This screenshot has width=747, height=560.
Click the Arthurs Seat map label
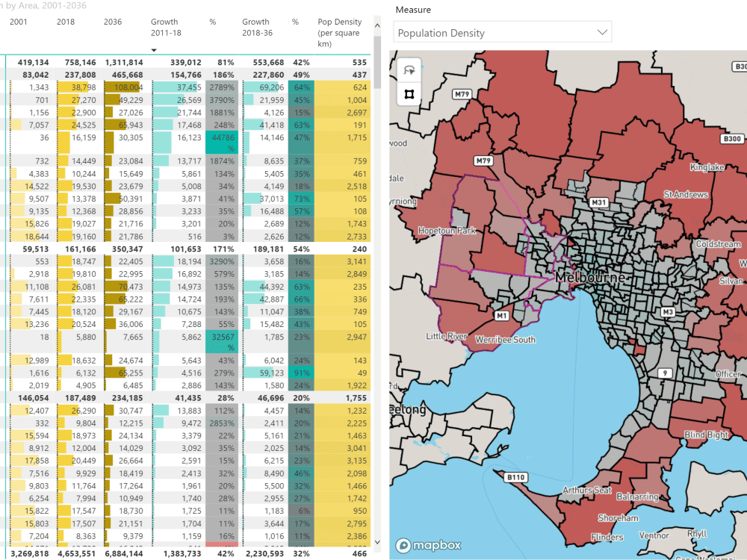[587, 490]
